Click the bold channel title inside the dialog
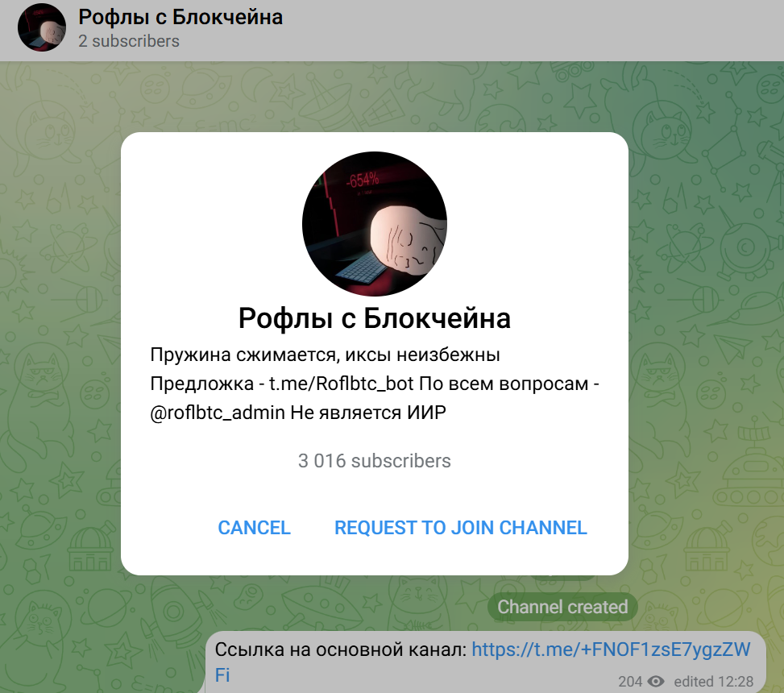 click(x=375, y=318)
